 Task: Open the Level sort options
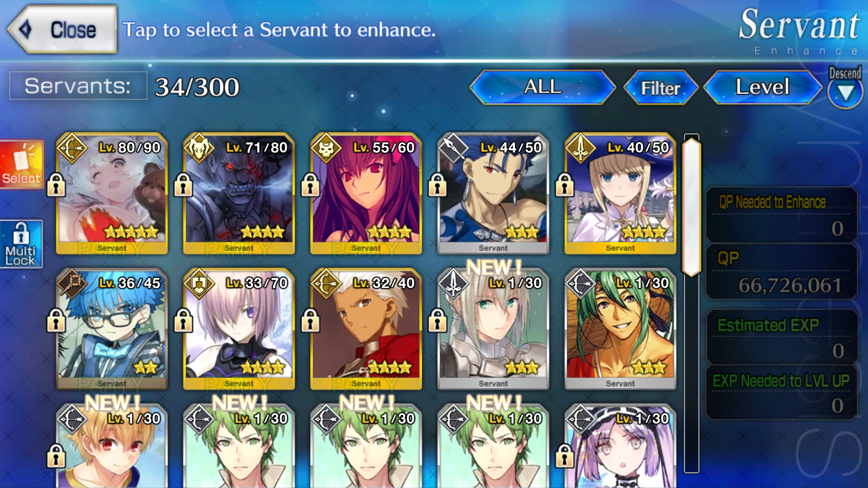(763, 87)
